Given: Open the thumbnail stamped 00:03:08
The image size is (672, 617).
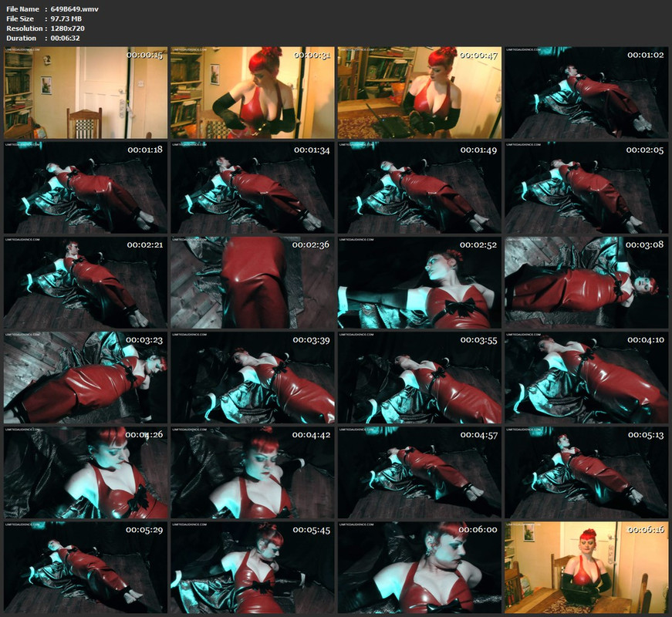Looking at the screenshot, I should [586, 283].
